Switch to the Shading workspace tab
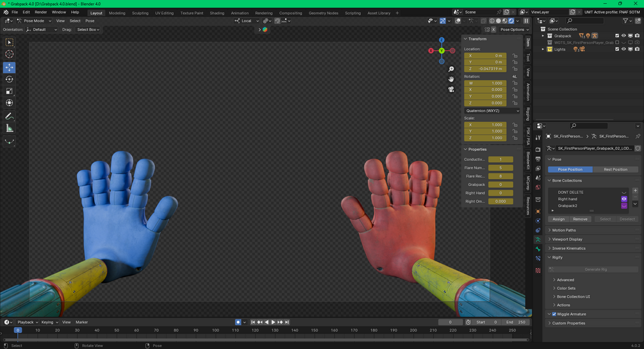Image resolution: width=644 pixels, height=349 pixels. coord(217,13)
